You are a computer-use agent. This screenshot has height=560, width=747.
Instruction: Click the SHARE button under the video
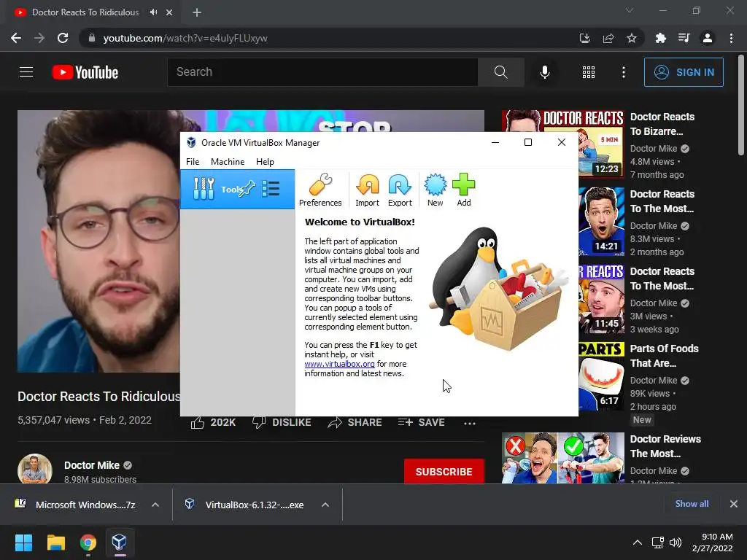[355, 422]
